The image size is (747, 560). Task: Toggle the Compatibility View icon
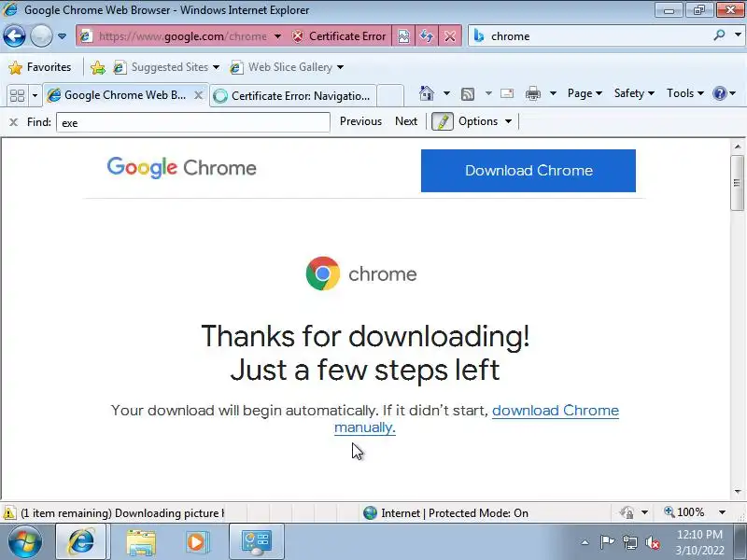point(403,36)
